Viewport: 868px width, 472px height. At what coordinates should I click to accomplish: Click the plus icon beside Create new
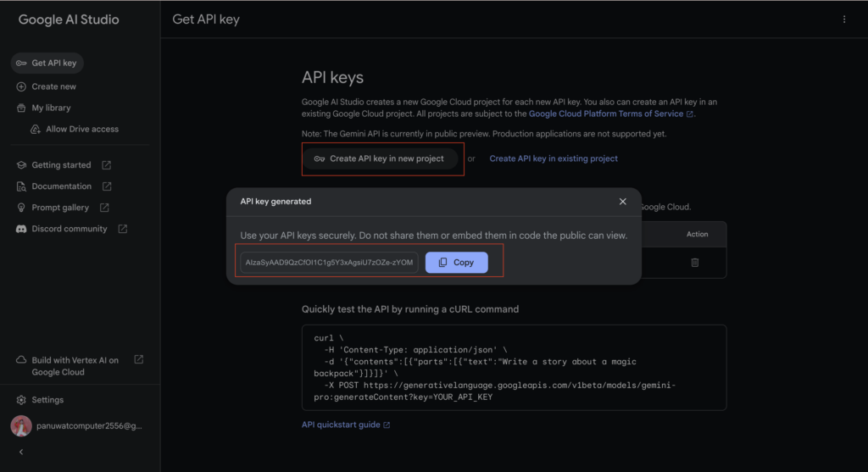click(x=21, y=87)
